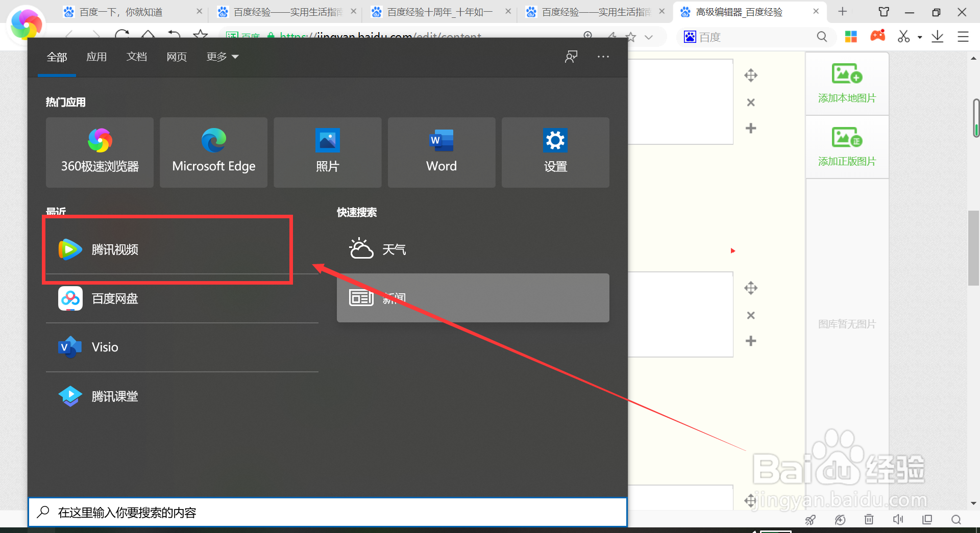
Task: Mute page sound via speaker icon
Action: [898, 519]
